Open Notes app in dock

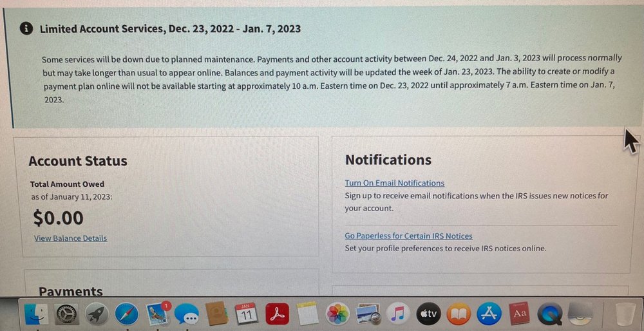click(x=308, y=314)
